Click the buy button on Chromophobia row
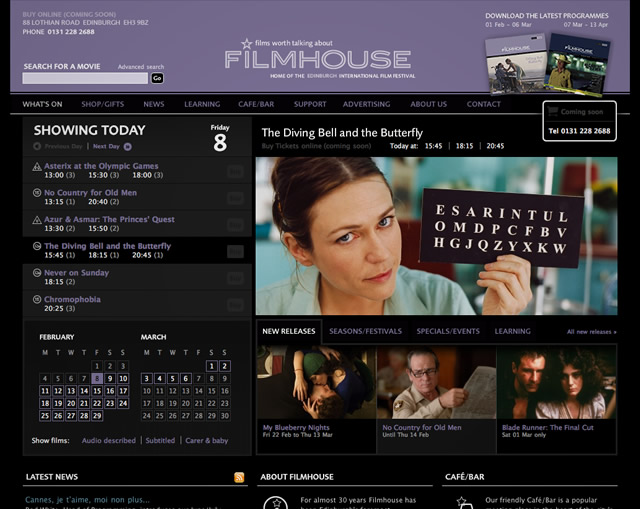The height and width of the screenshot is (509, 640). click(236, 305)
